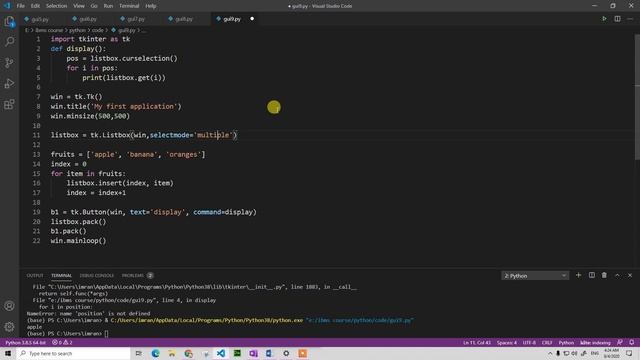The image size is (640, 360).
Task: Change indentation via Spaces: 4
Action: [507, 342]
